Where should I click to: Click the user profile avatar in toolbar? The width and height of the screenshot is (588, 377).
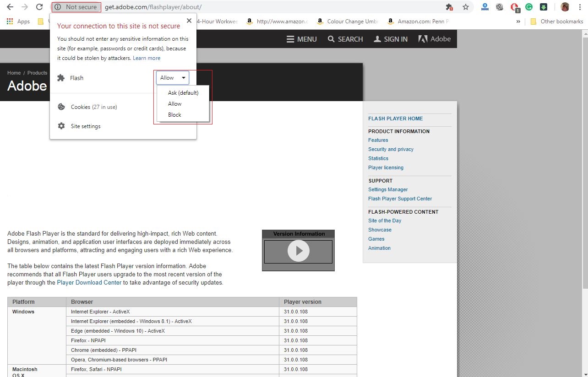click(x=565, y=7)
